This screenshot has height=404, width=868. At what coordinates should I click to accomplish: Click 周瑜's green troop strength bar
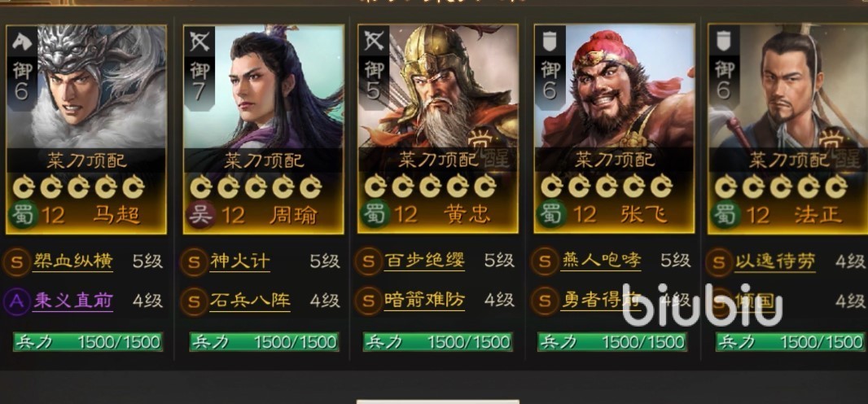(x=264, y=342)
